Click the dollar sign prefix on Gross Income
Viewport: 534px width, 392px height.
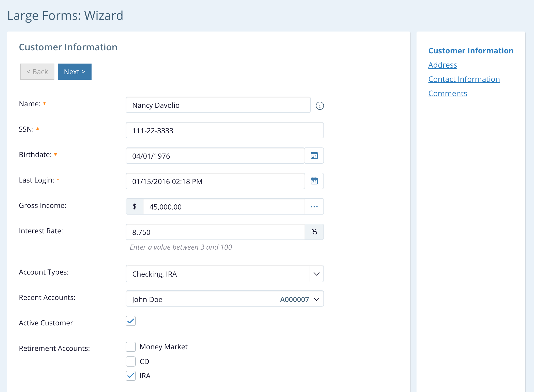pos(135,206)
